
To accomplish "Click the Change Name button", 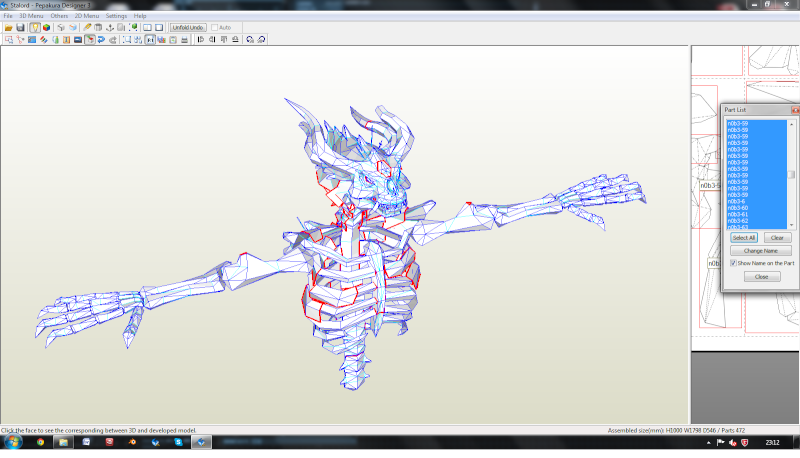I will (761, 251).
